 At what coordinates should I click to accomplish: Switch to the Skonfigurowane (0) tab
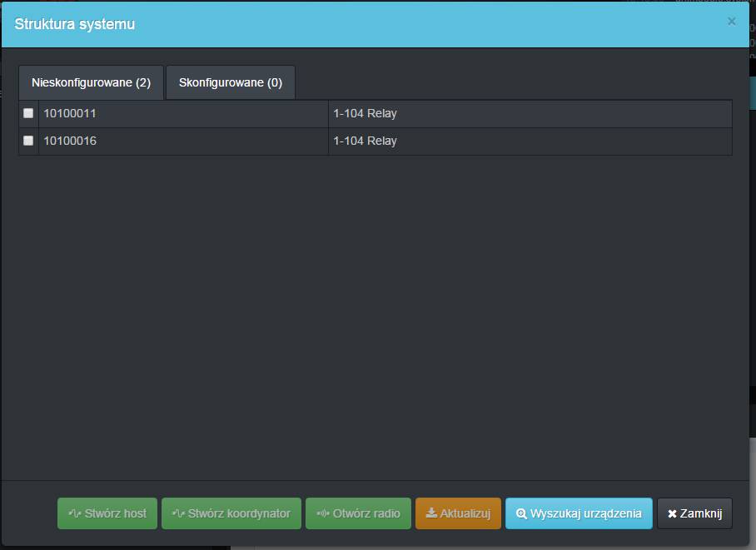click(231, 83)
